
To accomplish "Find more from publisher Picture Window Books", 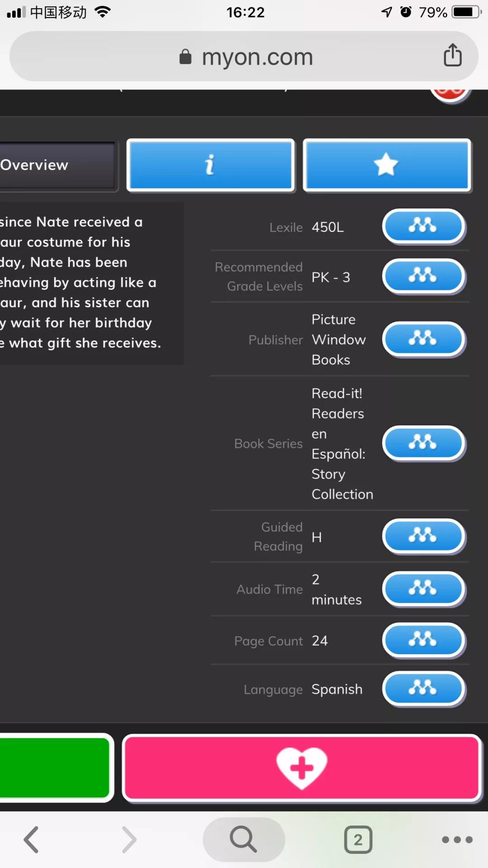I will coord(424,339).
